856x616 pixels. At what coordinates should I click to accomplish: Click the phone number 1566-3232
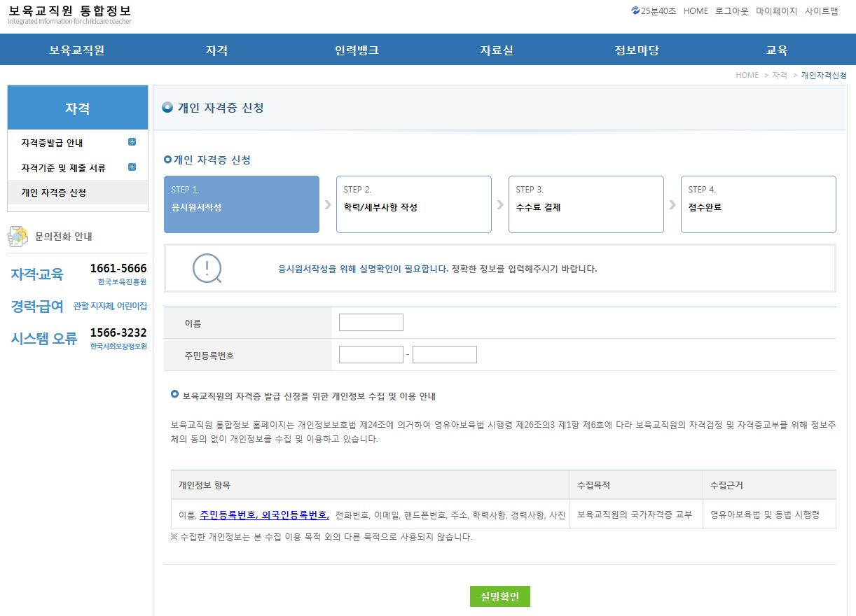[x=118, y=332]
